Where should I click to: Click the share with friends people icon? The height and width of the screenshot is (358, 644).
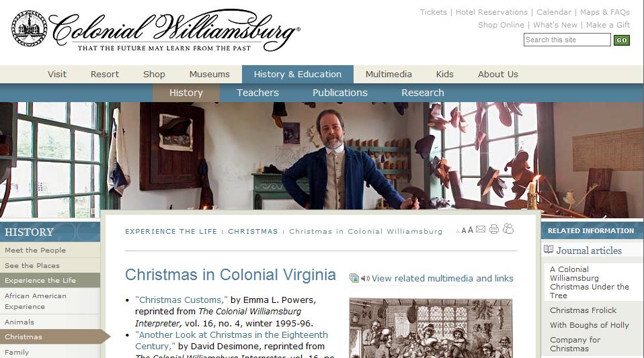[x=508, y=228]
